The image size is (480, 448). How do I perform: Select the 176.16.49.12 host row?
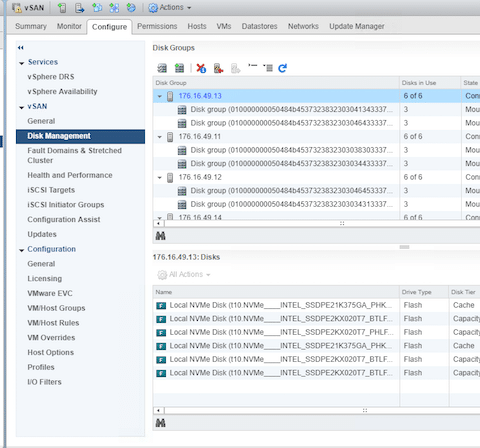coord(316,177)
